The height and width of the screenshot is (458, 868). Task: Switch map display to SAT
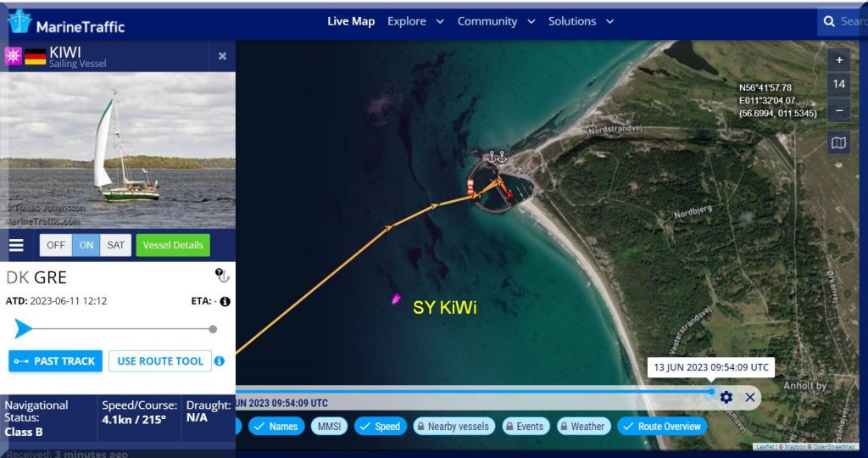(115, 245)
